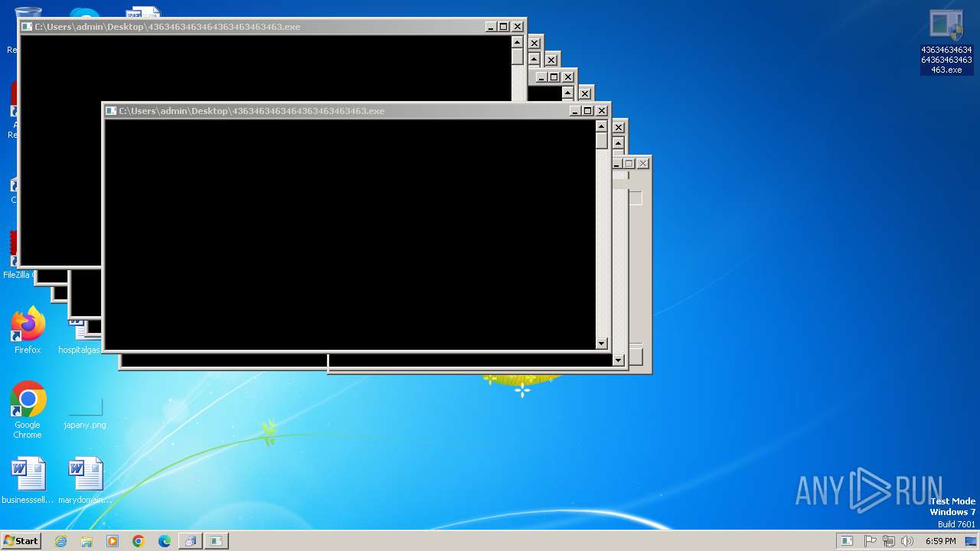This screenshot has height=551, width=980.
Task: Close the front console window
Action: (602, 111)
